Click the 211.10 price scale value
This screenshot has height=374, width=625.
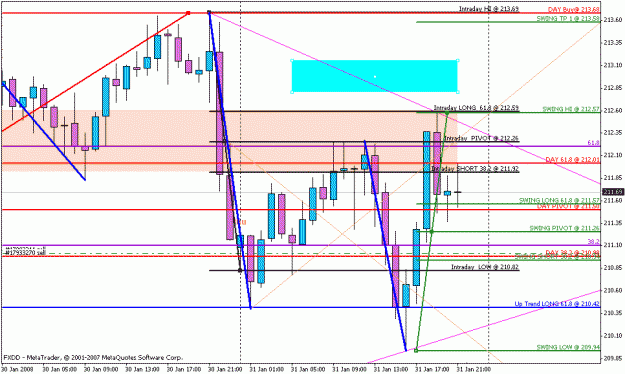tap(613, 245)
